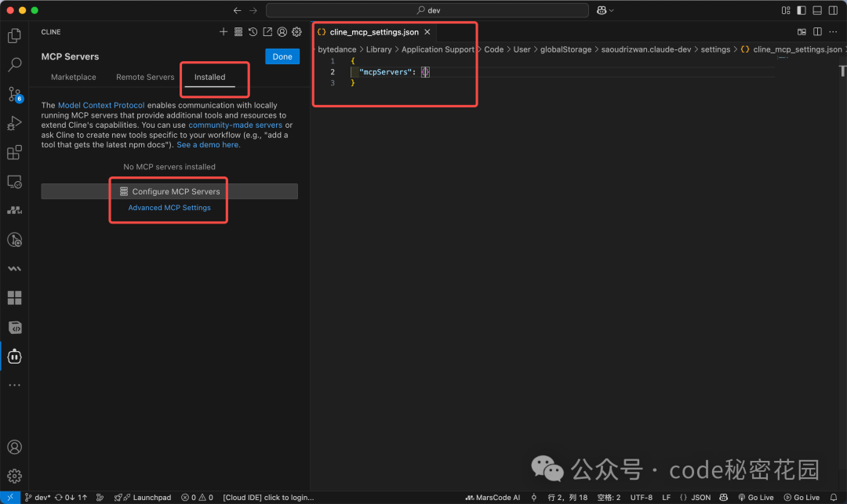The image size is (847, 504).
Task: Toggle the secondary sidebar
Action: [833, 9]
